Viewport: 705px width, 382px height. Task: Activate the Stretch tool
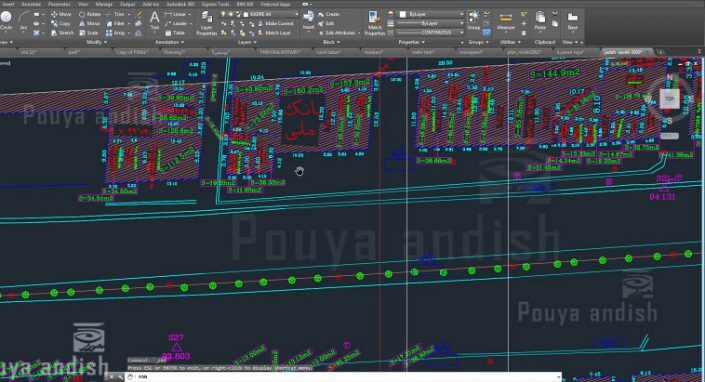coord(62,33)
